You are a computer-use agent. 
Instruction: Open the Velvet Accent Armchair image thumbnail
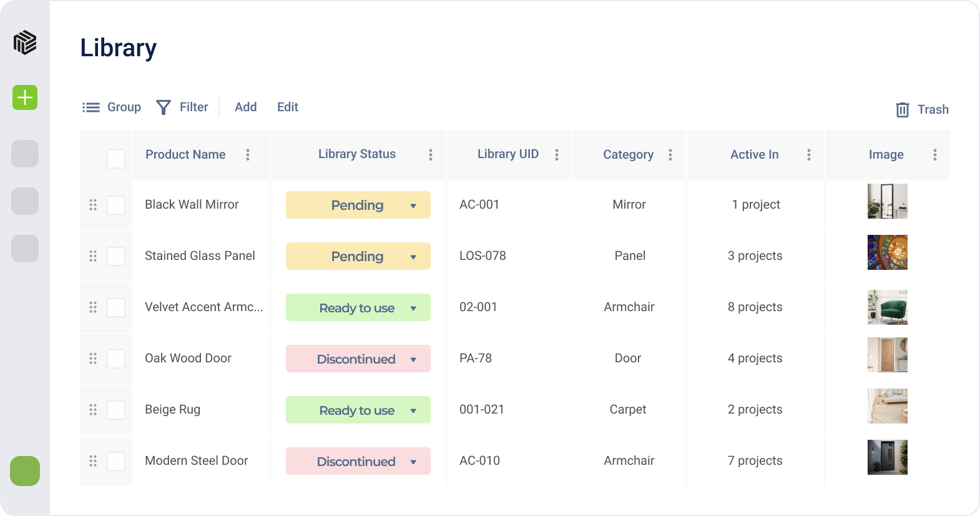pyautogui.click(x=887, y=307)
